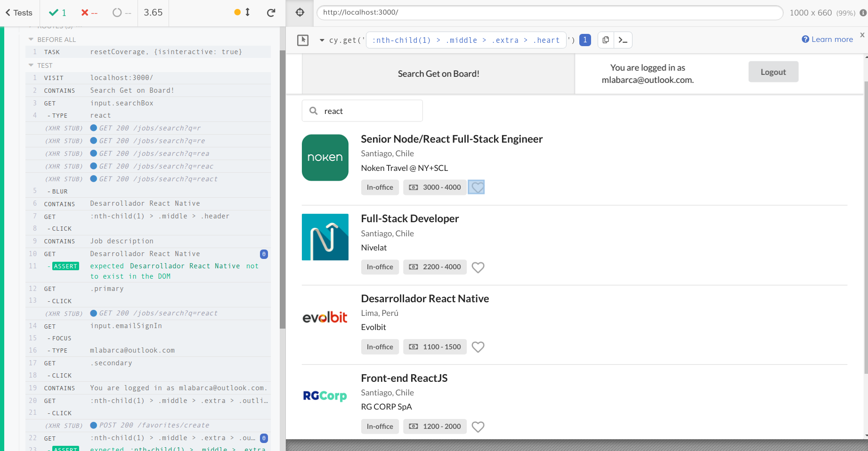Viewport: 868px width, 451px height.
Task: Select the TASK resetCoverage command
Action: coord(148,52)
